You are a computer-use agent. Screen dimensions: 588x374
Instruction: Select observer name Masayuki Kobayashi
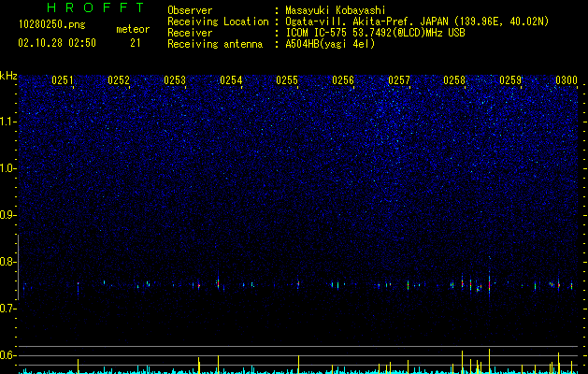336,10
